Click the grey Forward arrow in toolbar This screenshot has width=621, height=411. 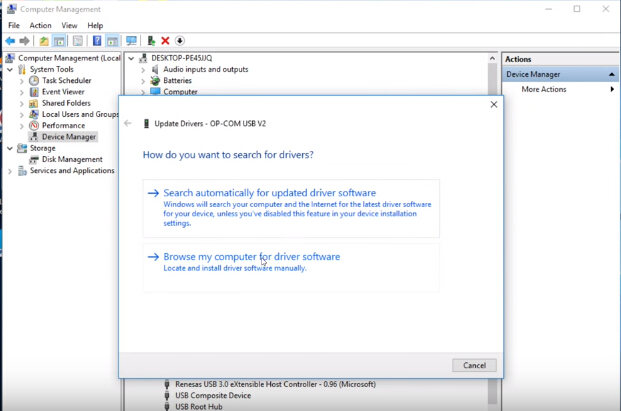click(24, 41)
